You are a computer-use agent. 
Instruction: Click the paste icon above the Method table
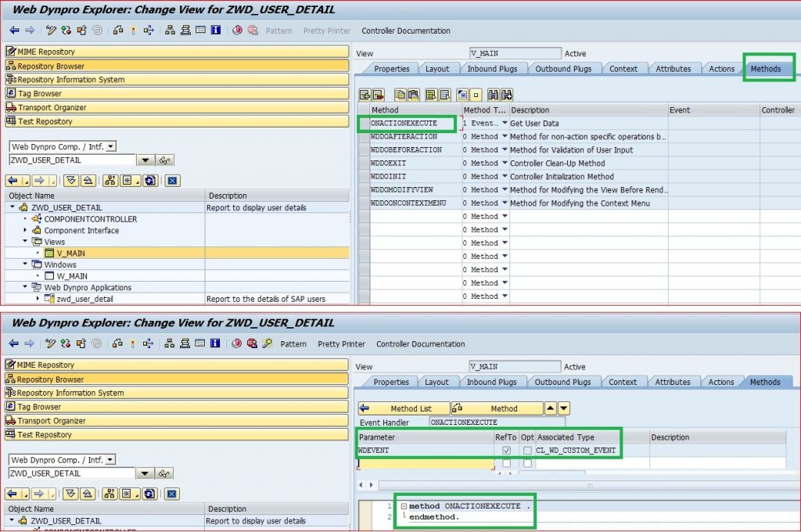[x=413, y=95]
